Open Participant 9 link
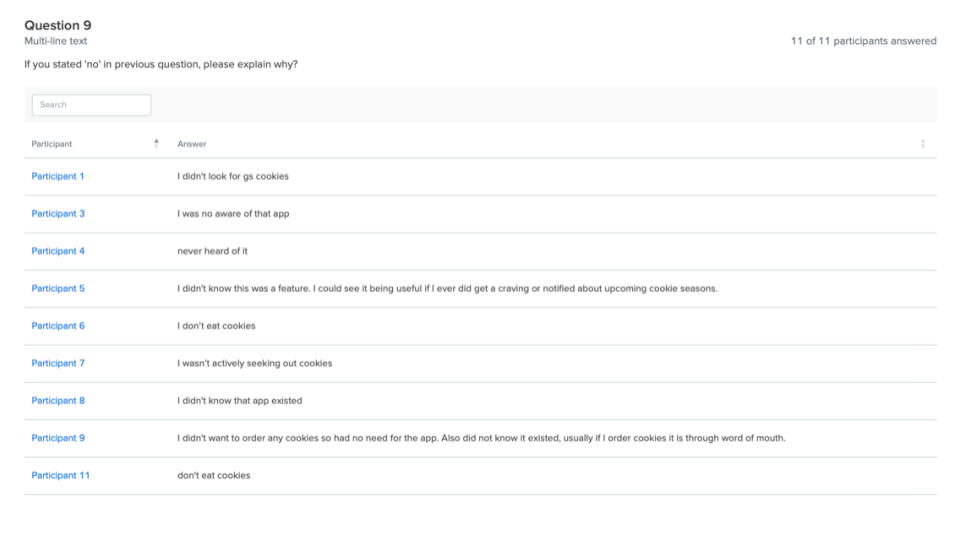Screen dimensions: 960x540 point(58,438)
